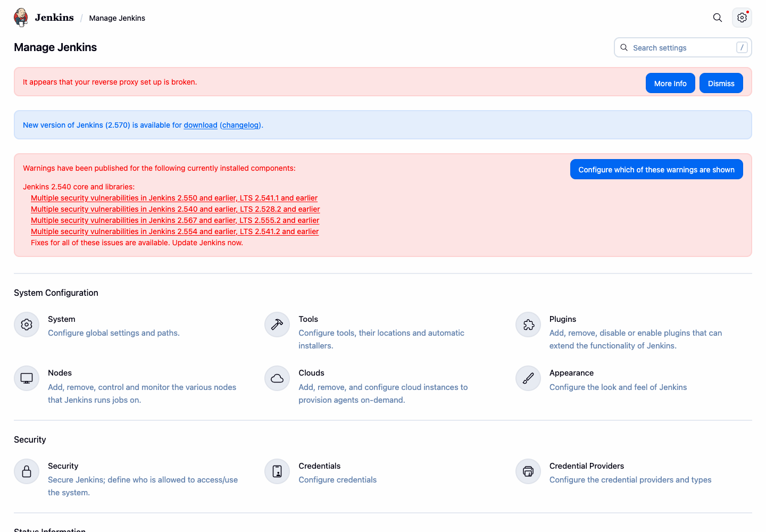Screen dimensions: 766x532
Task: Open the System title link
Action: (62, 319)
